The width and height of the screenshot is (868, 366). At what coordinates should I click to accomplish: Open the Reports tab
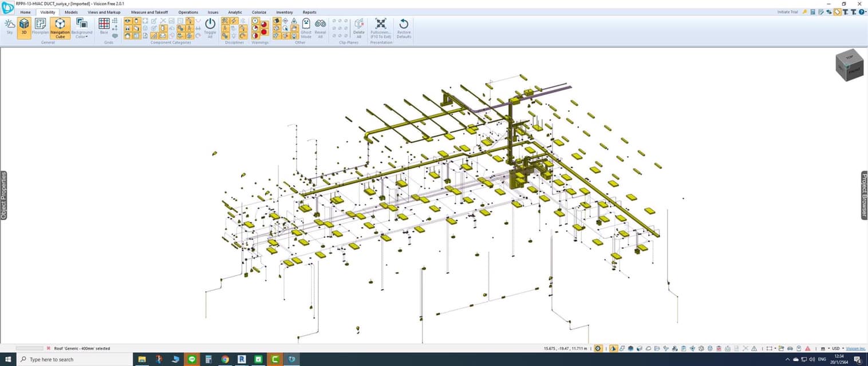point(310,12)
